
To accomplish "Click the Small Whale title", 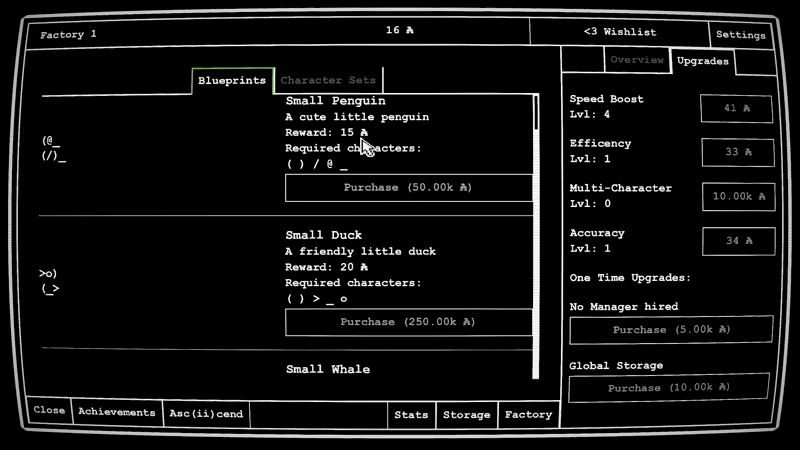I will 328,369.
